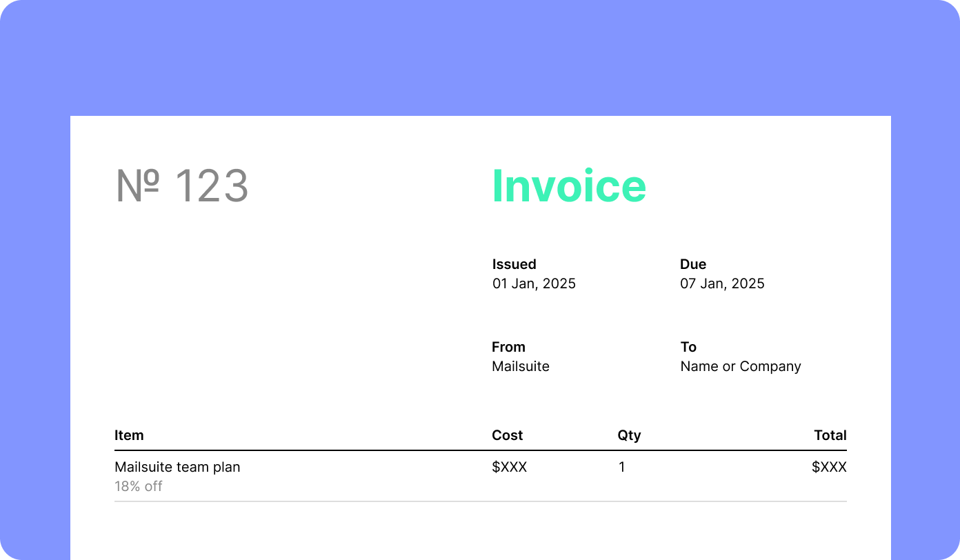Edit the $XXX value under Total

click(828, 467)
